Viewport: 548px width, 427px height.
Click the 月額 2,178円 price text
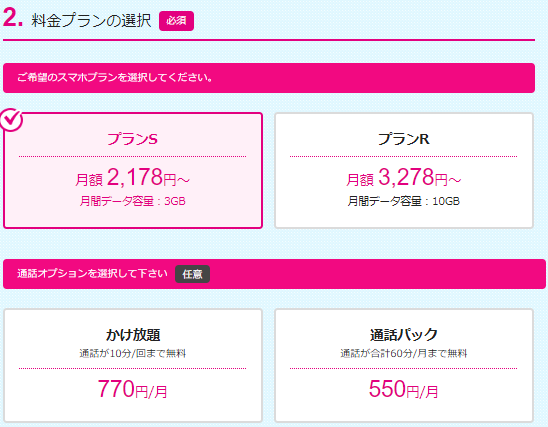click(132, 178)
